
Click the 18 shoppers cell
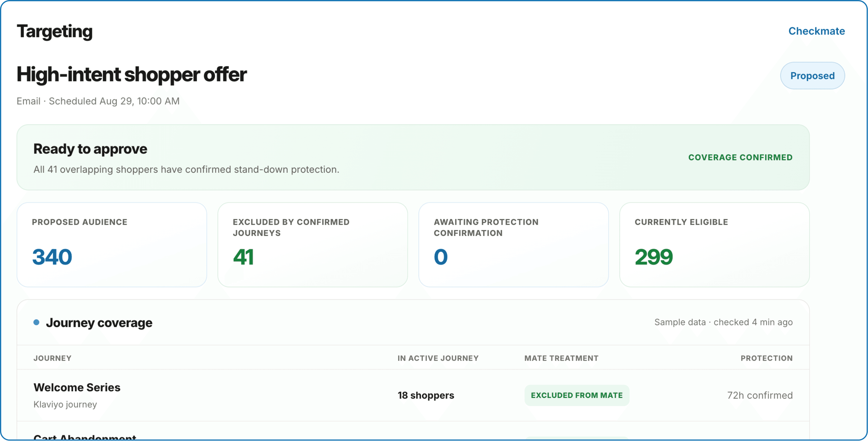pos(426,395)
